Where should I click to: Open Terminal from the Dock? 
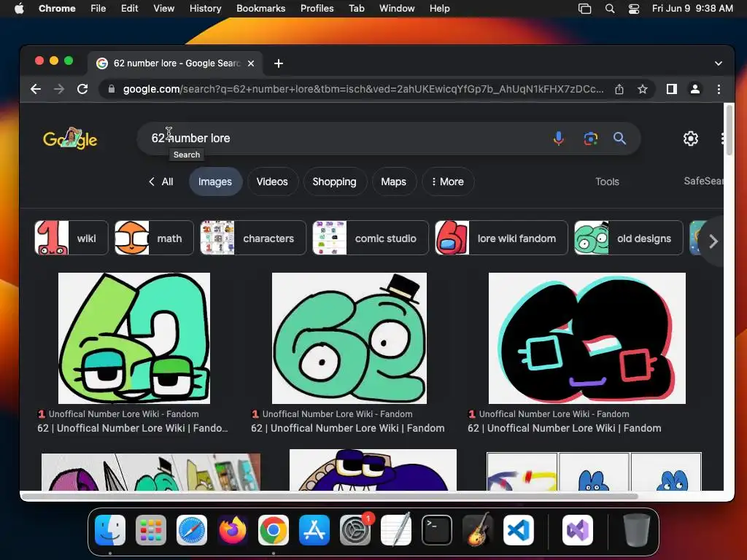click(x=437, y=530)
